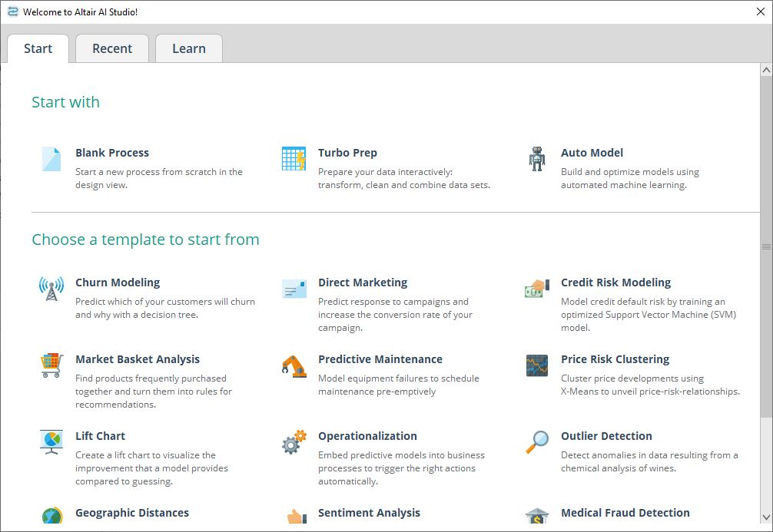Open Turbo Prep via its grid icon
The height and width of the screenshot is (532, 773).
click(x=294, y=159)
